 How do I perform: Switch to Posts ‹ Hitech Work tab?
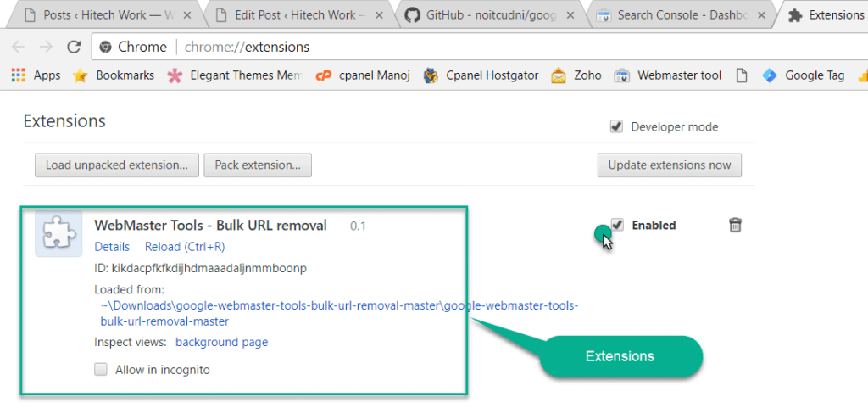click(108, 15)
